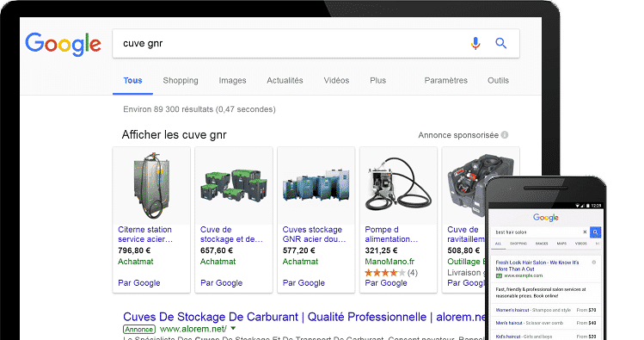
Task: Open the 'Cuve de ravitaillem…' link
Action: (x=466, y=234)
